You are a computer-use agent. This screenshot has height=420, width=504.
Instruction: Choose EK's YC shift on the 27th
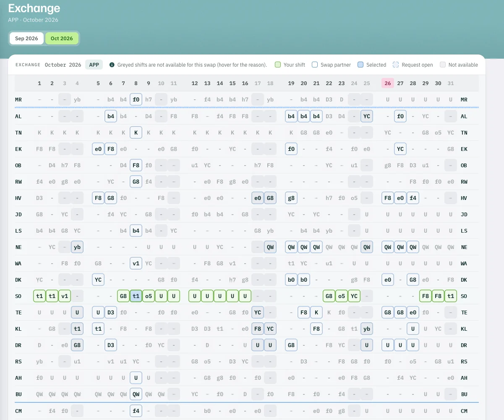click(400, 149)
